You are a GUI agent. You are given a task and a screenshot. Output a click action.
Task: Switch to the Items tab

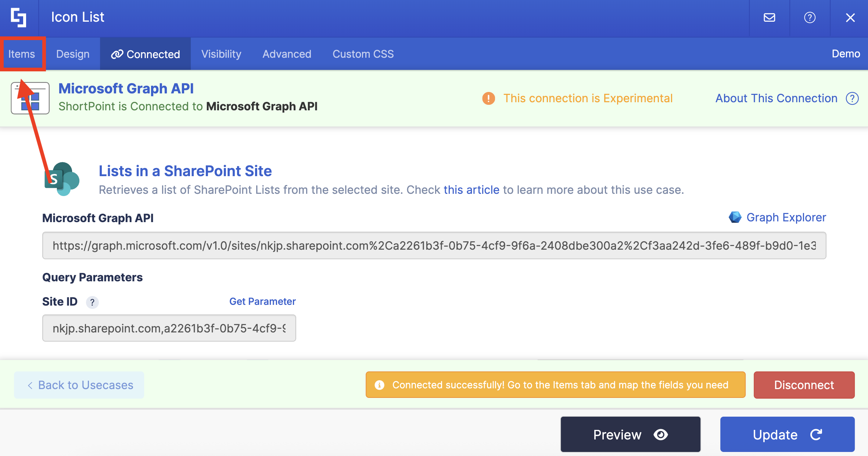click(22, 54)
